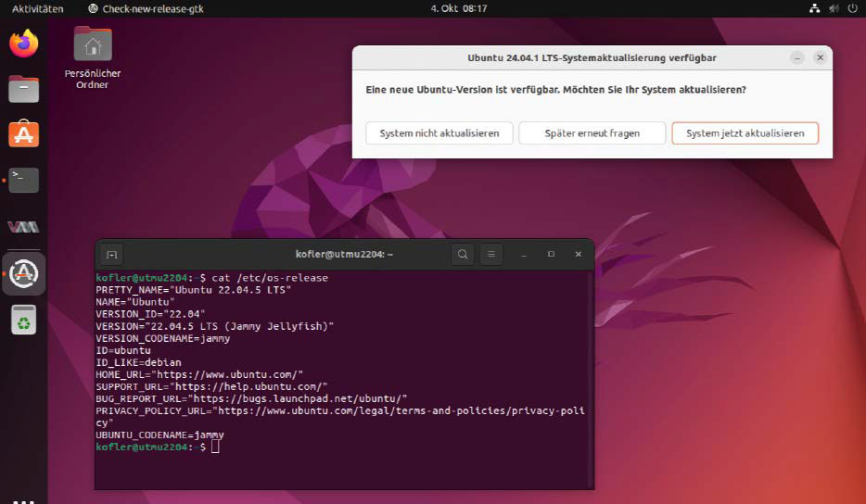The width and height of the screenshot is (866, 504).
Task: Click the terminal new tab icon
Action: click(x=112, y=254)
